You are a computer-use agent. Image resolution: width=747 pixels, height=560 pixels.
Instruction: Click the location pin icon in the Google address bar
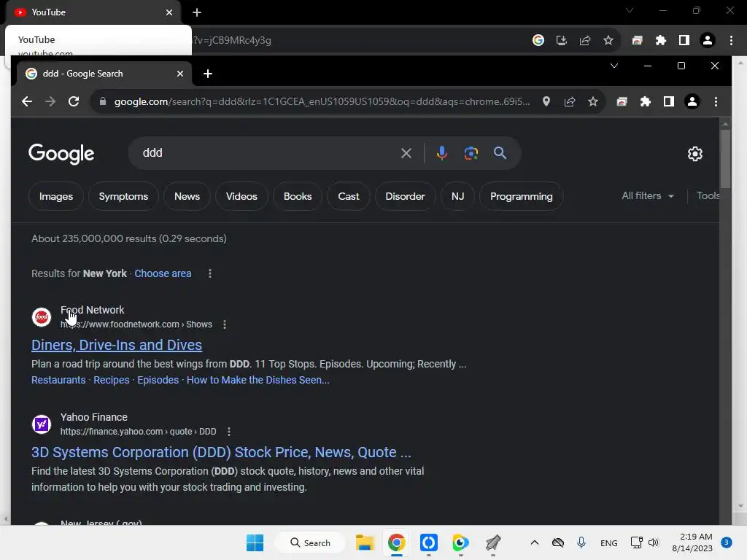546,101
